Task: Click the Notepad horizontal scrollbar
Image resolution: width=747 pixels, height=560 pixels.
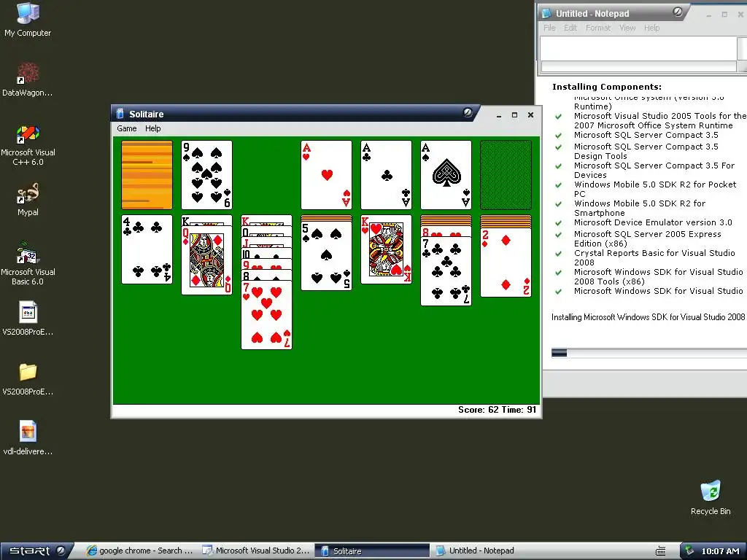Action: click(x=638, y=66)
